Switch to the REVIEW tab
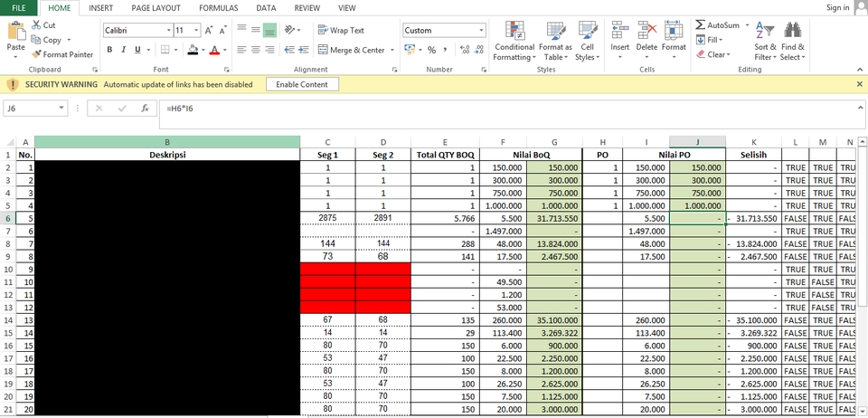 click(x=307, y=8)
